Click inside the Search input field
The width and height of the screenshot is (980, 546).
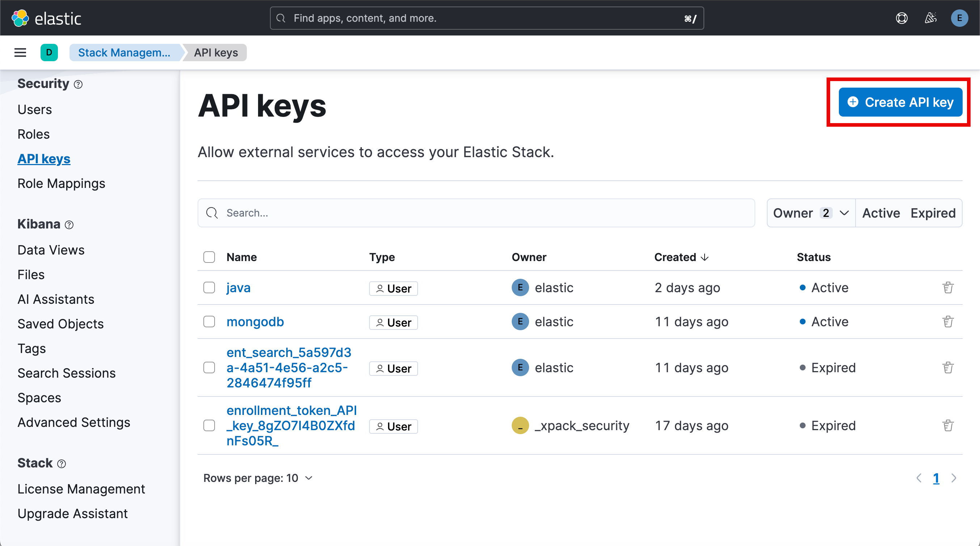pyautogui.click(x=456, y=213)
